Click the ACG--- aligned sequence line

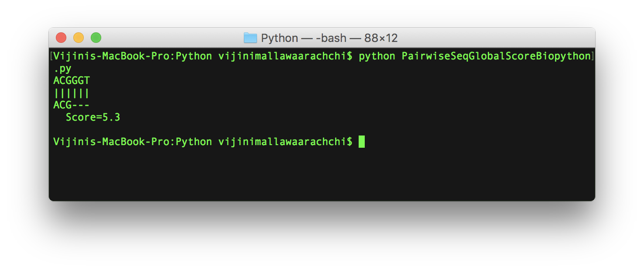[x=72, y=105]
